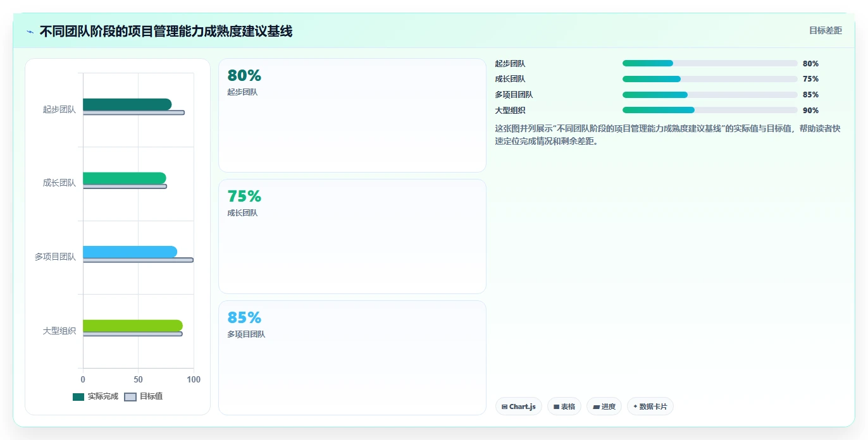The width and height of the screenshot is (868, 440).
Task: Open the 80% 起步团队 data card
Action: [352, 116]
